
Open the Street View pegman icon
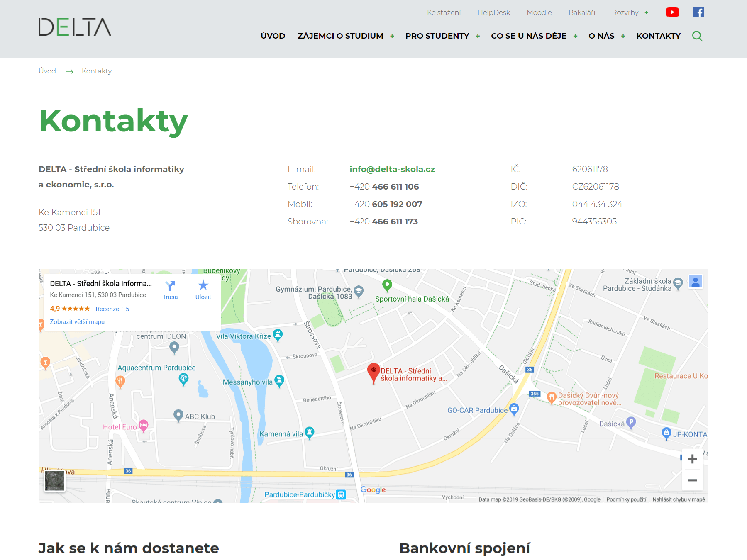pyautogui.click(x=696, y=282)
